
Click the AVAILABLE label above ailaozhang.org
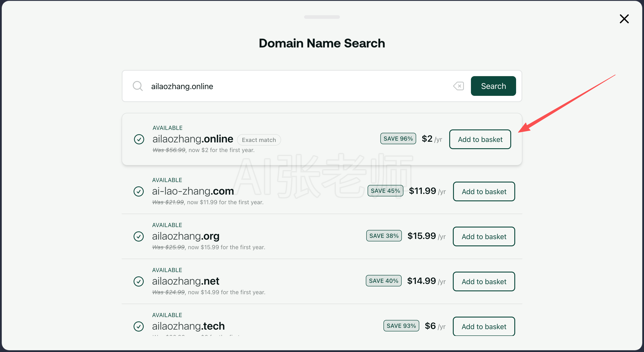pyautogui.click(x=167, y=225)
